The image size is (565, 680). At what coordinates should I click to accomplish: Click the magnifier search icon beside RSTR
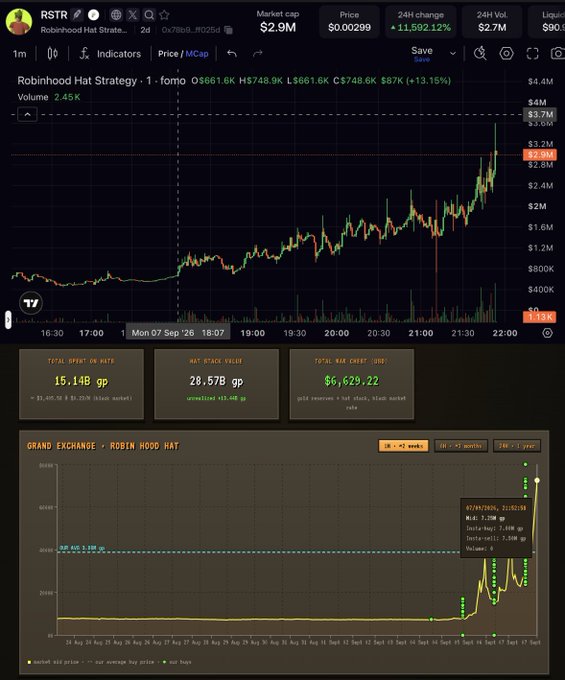pyautogui.click(x=149, y=15)
